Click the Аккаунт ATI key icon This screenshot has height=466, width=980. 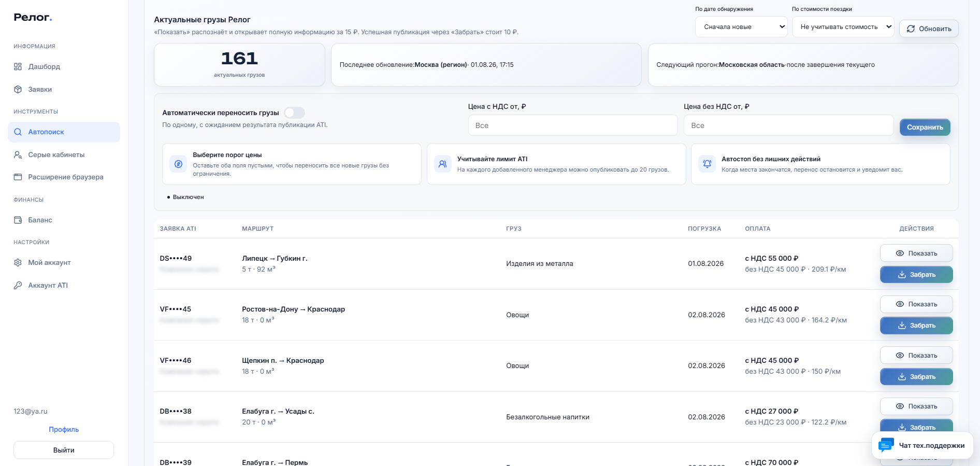point(18,286)
